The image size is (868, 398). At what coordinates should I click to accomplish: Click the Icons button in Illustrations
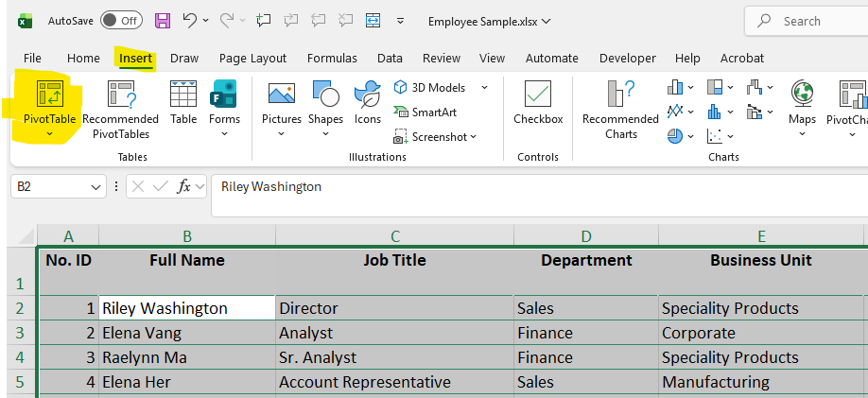(x=367, y=95)
